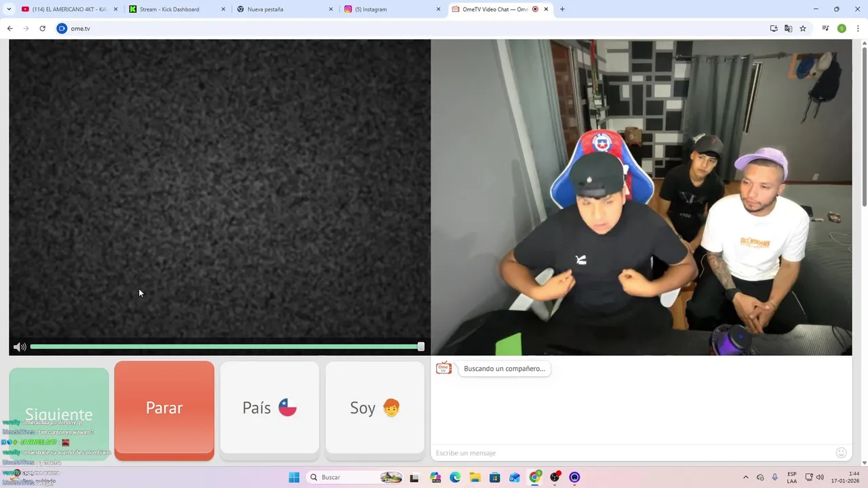Translate this page icon
Image resolution: width=868 pixels, height=488 pixels.
[x=788, y=28]
